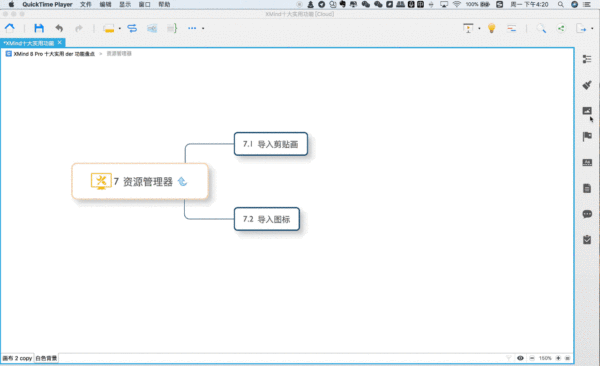Open the outline panel in right sidebar

587,59
